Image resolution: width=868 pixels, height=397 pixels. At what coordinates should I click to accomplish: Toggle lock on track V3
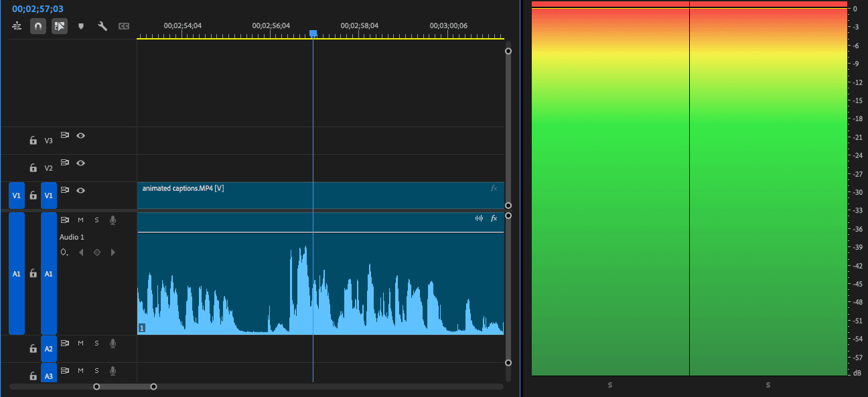point(33,141)
